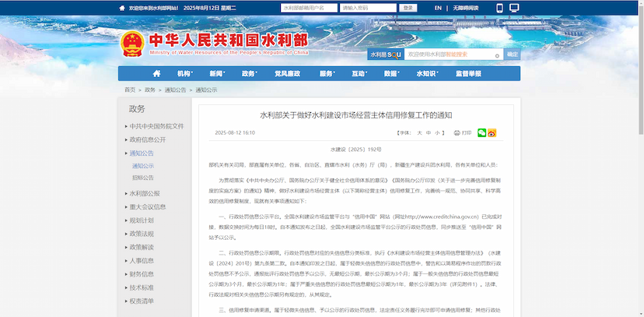644x317 pixels.
Task: Open the 数据 navigation menu
Action: pyautogui.click(x=392, y=73)
